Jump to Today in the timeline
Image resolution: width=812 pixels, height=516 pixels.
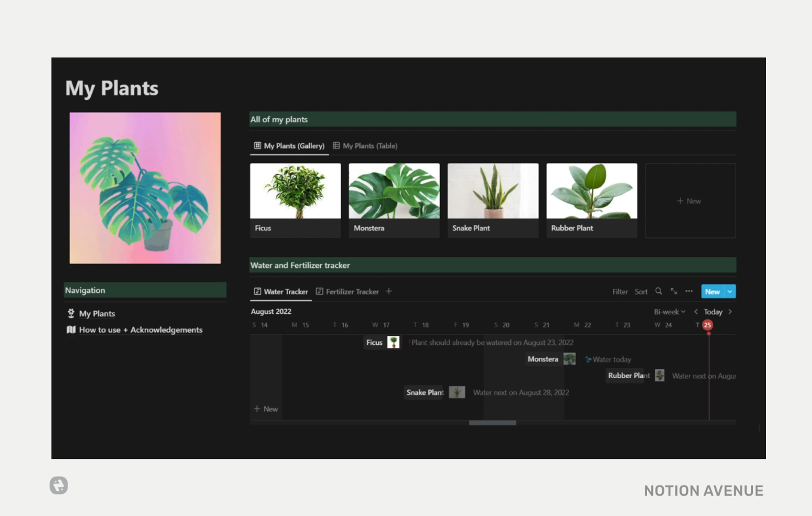click(x=713, y=312)
